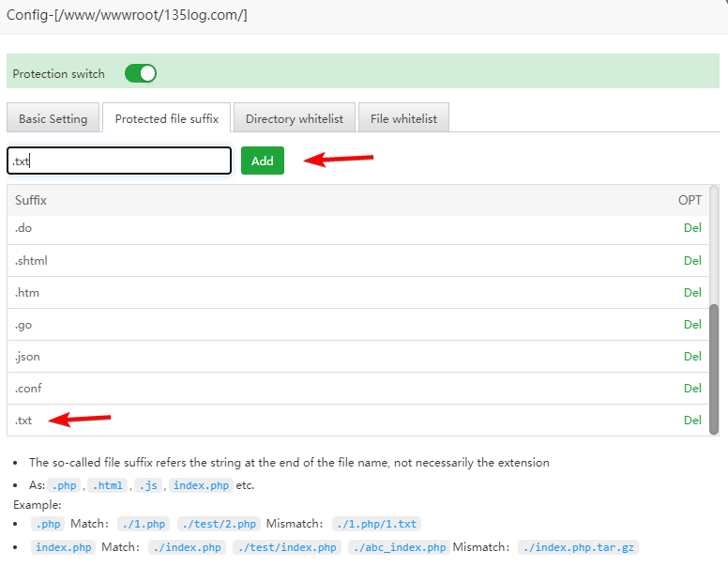Select the .htm suffix row text

point(27,293)
